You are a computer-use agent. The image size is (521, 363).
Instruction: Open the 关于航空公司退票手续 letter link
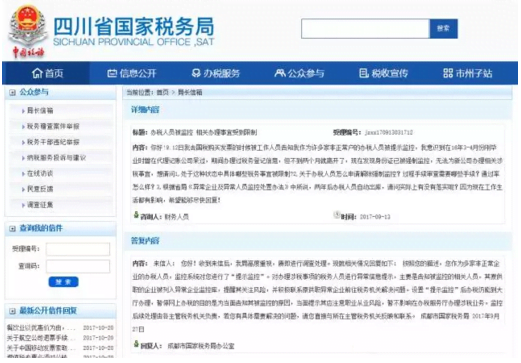[42, 338]
